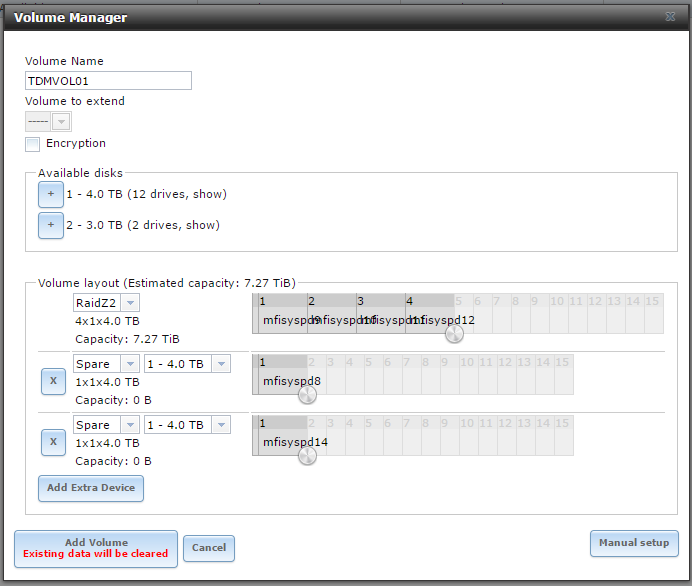The height and width of the screenshot is (586, 692).
Task: Open the Spare type dropdown for mfisyspd14
Action: (130, 425)
